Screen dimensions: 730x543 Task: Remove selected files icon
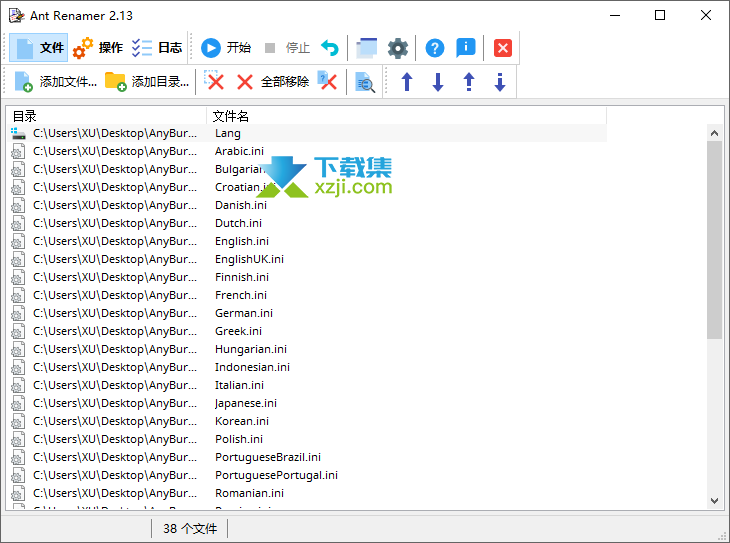coord(214,81)
